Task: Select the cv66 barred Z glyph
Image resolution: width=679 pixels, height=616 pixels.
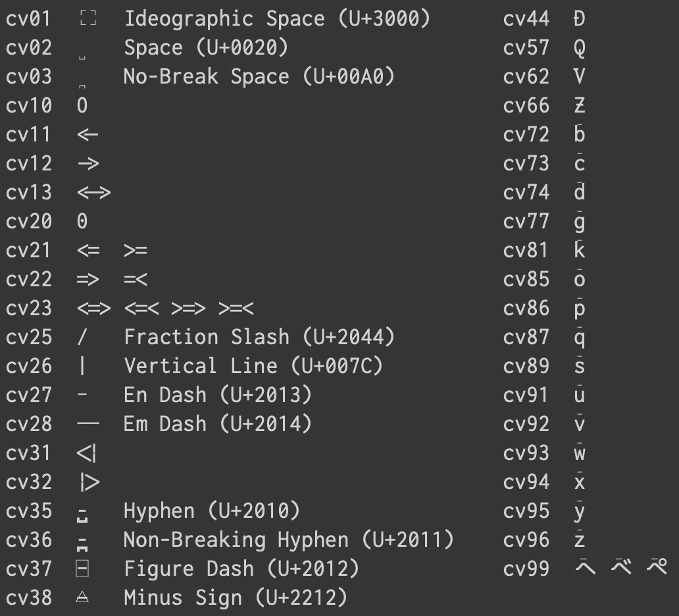Action: click(580, 105)
